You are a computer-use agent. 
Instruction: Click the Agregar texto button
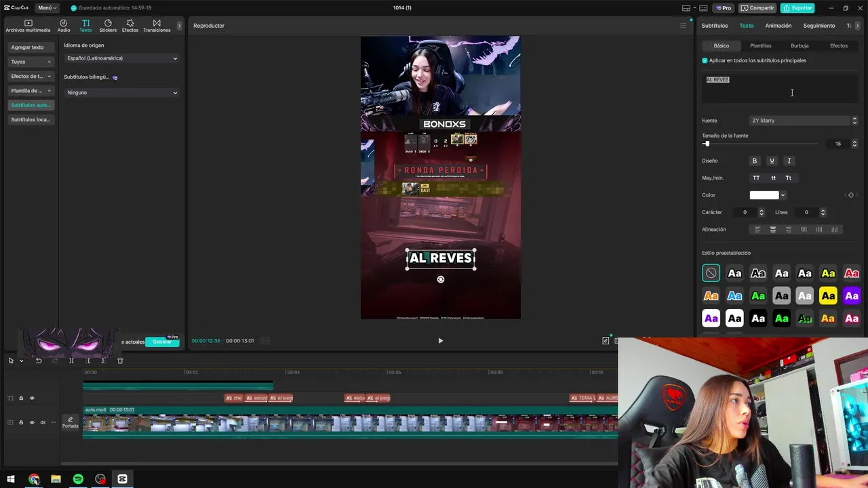click(x=31, y=47)
